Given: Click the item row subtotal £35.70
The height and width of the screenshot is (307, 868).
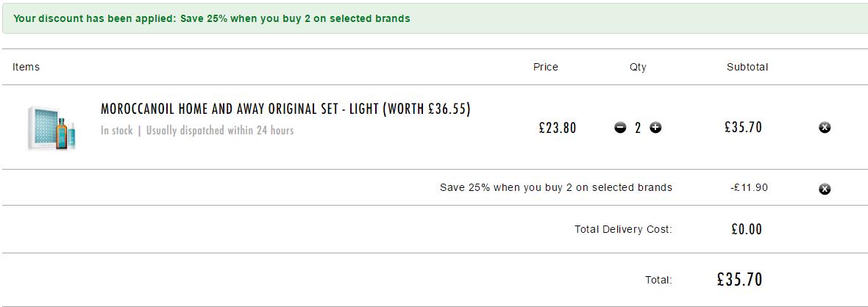Looking at the screenshot, I should point(744,128).
